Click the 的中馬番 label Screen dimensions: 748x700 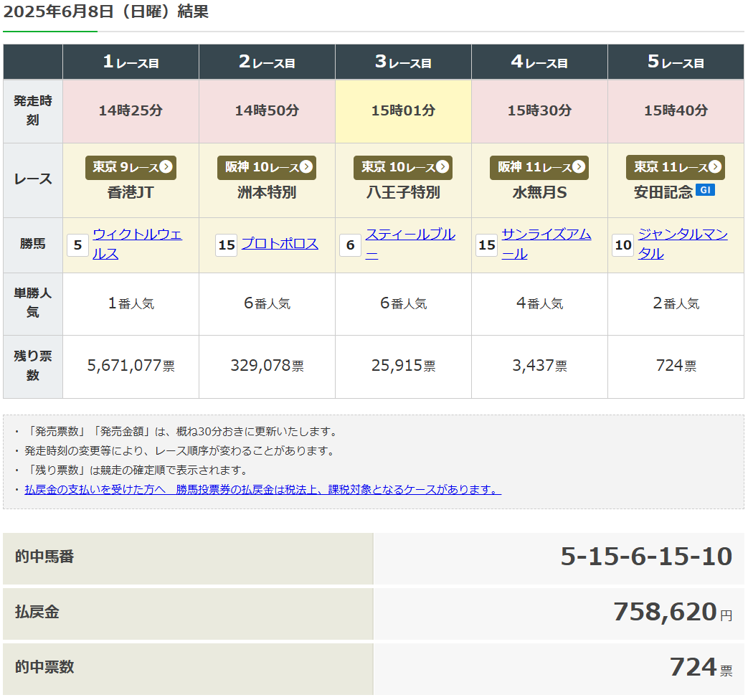(x=44, y=557)
